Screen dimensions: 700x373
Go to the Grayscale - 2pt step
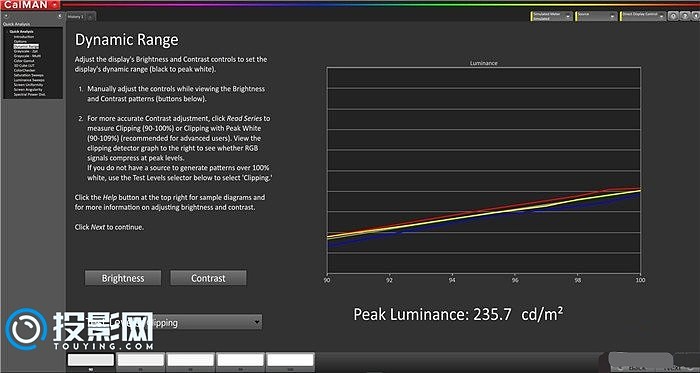pos(25,51)
